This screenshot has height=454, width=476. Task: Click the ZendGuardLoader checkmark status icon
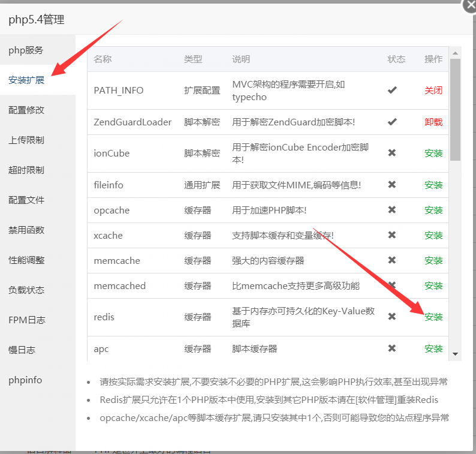tap(392, 122)
